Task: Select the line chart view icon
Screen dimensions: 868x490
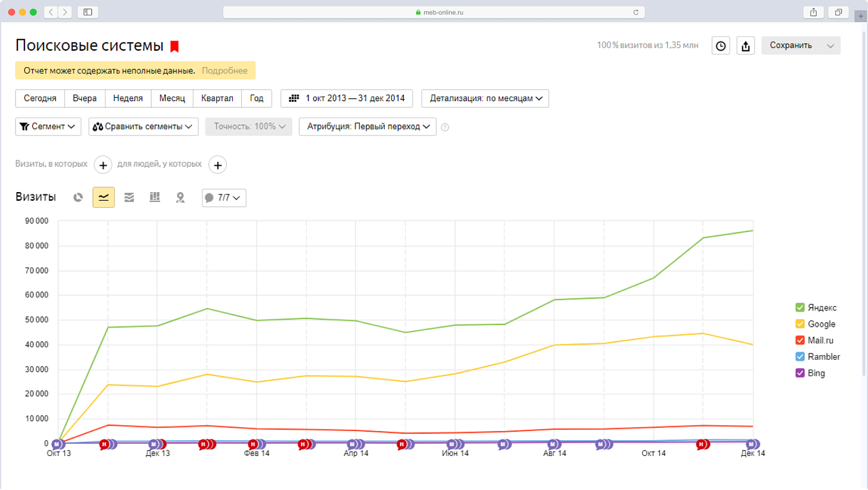Action: [x=103, y=197]
